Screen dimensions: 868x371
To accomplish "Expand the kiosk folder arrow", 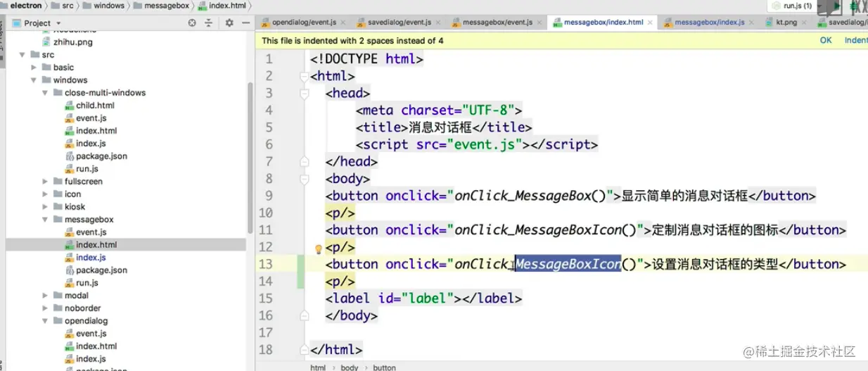I will click(46, 207).
